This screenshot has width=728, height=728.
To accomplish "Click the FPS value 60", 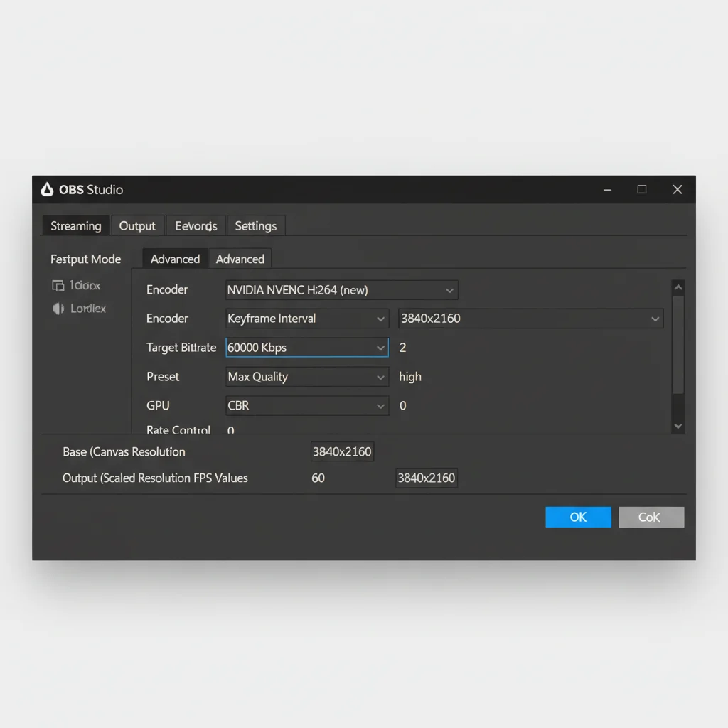I will [x=318, y=478].
